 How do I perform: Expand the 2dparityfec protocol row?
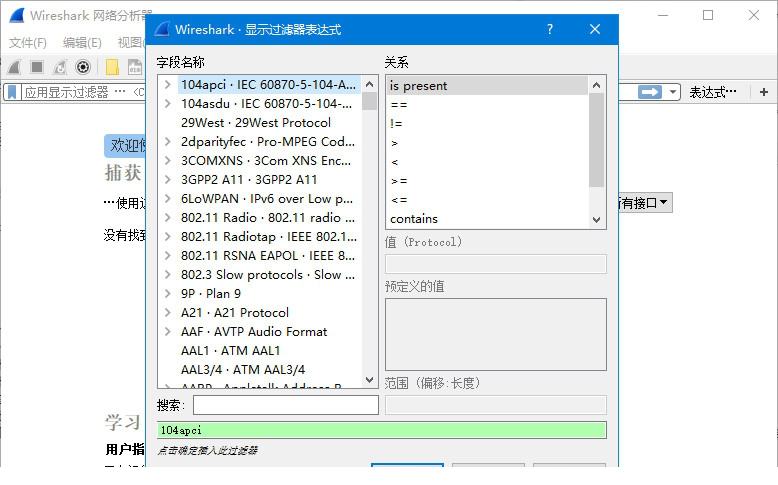click(168, 141)
